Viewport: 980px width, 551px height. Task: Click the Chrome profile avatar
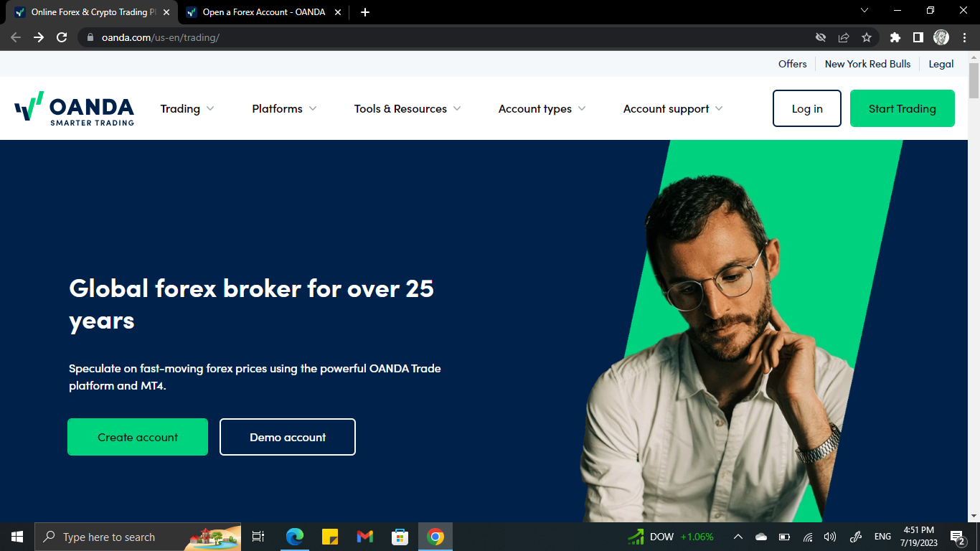tap(941, 37)
